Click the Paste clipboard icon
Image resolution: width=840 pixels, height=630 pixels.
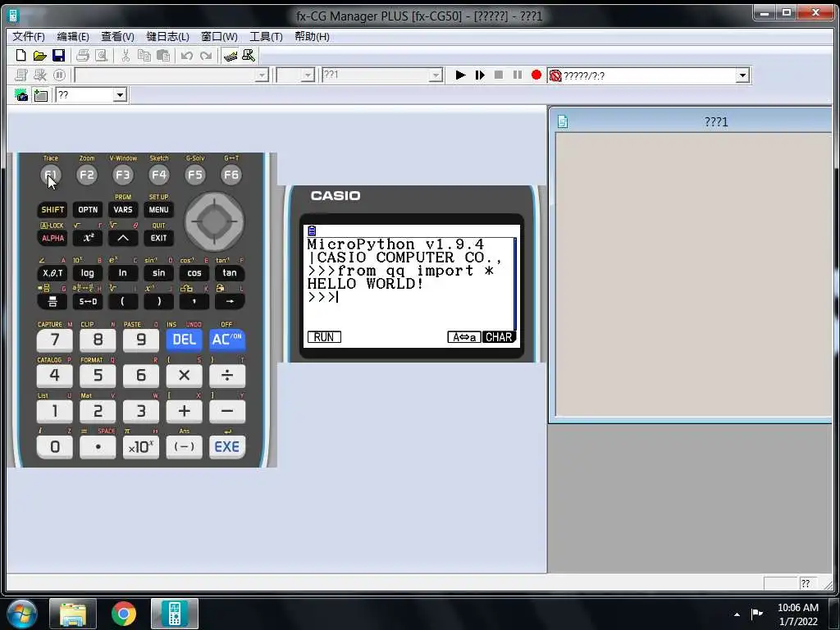(x=163, y=56)
